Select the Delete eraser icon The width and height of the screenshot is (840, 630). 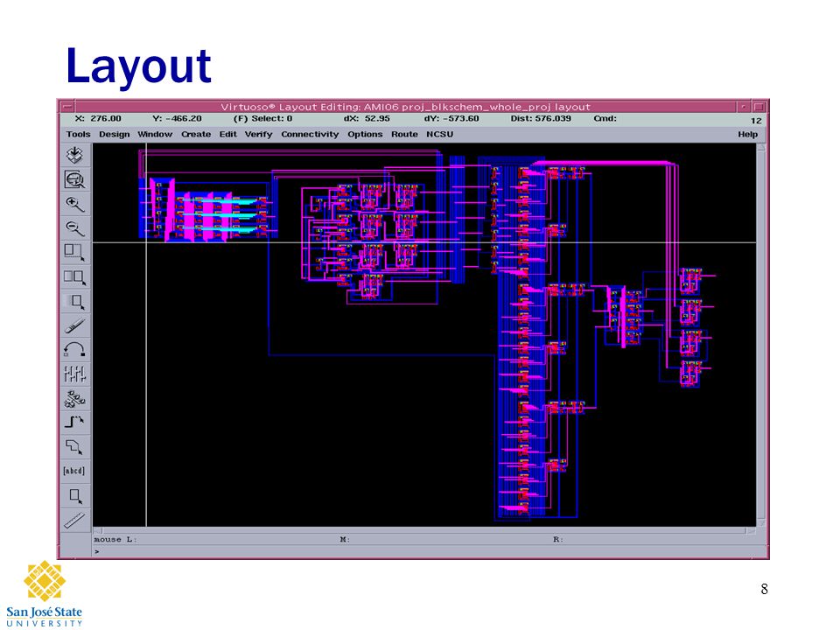tap(75, 325)
